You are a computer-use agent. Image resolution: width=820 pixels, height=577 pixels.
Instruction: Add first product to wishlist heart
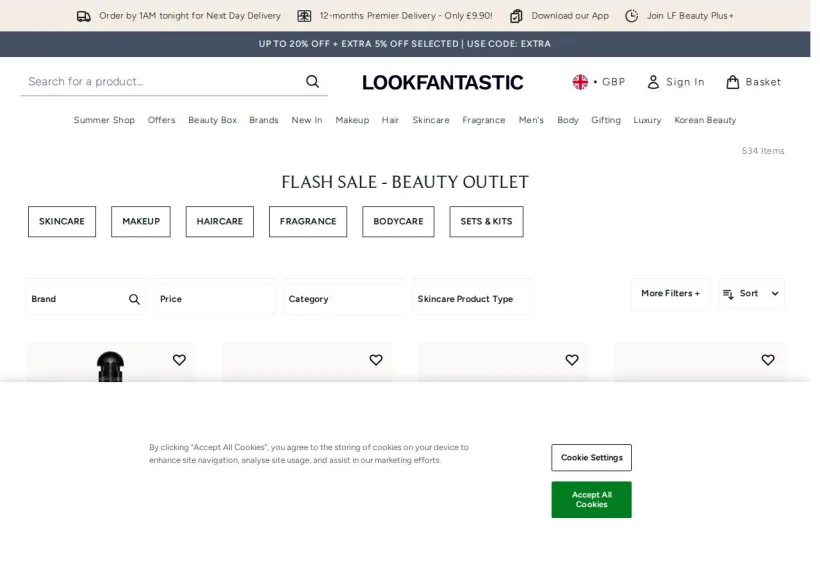(x=179, y=360)
